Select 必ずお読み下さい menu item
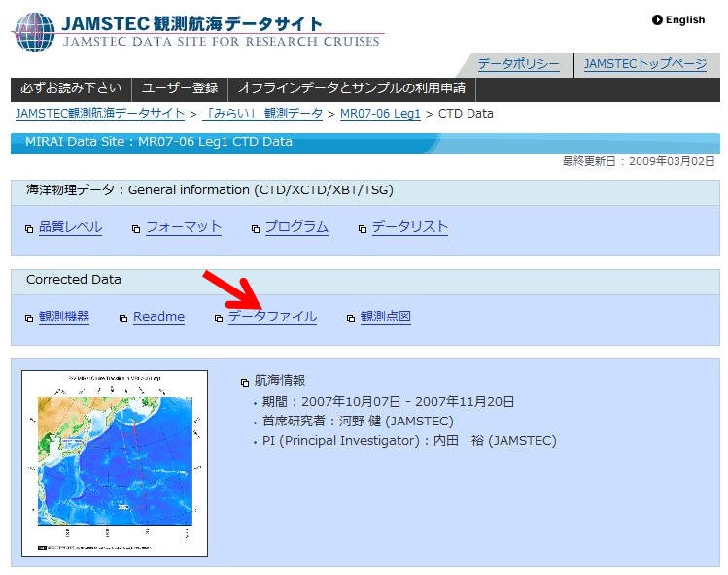The image size is (728, 575). [71, 88]
